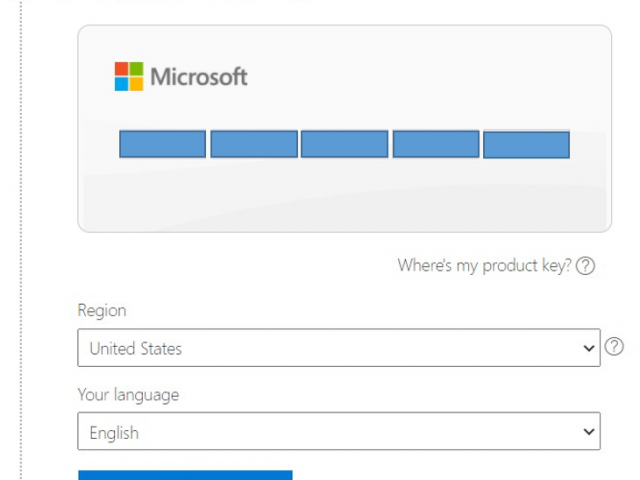Click the "Your language" field label

(x=128, y=395)
